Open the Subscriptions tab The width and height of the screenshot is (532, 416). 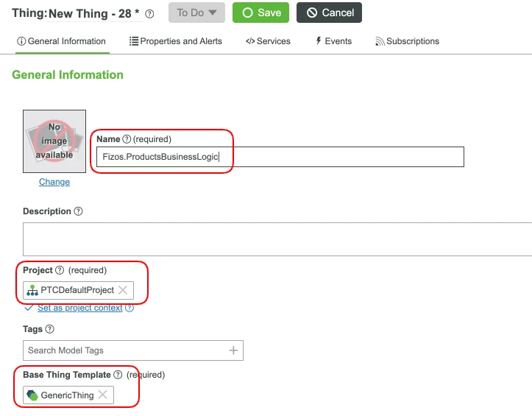point(408,41)
